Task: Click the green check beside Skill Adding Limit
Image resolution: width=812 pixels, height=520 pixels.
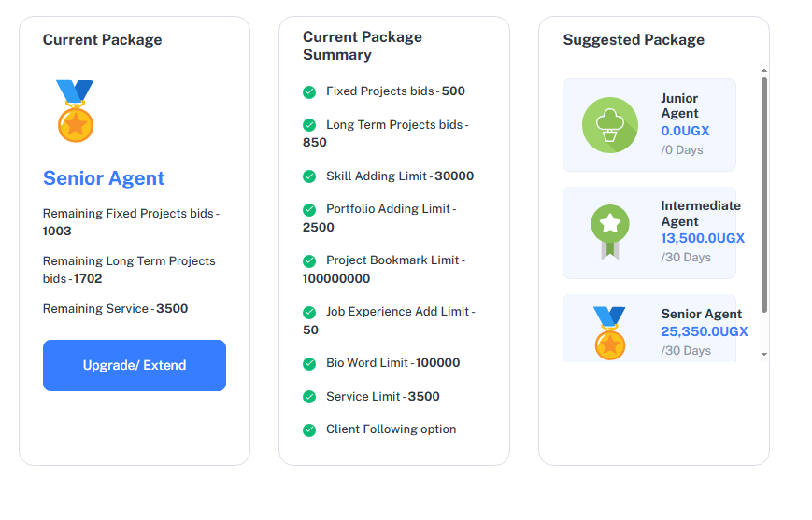Action: pos(309,176)
